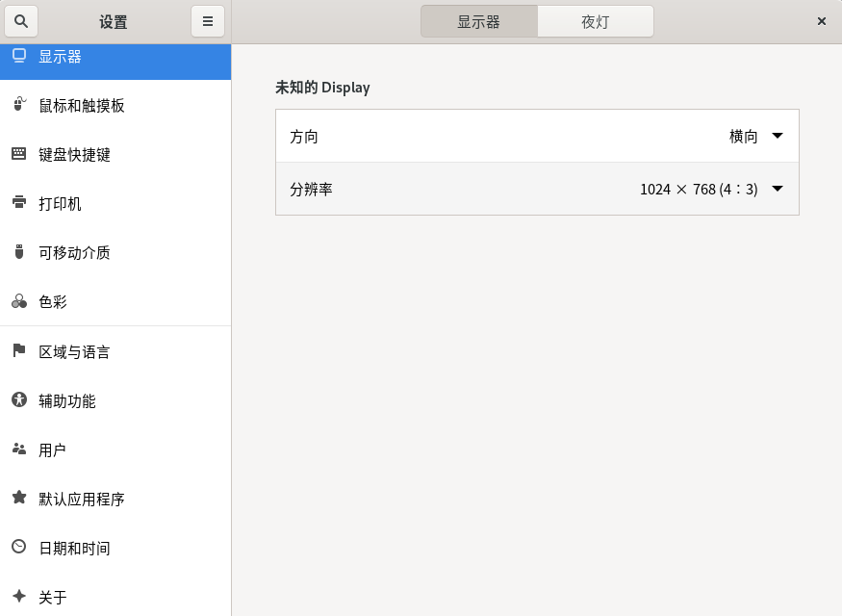The image size is (842, 616).
Task: Click the users icon in sidebar
Action: 18,449
